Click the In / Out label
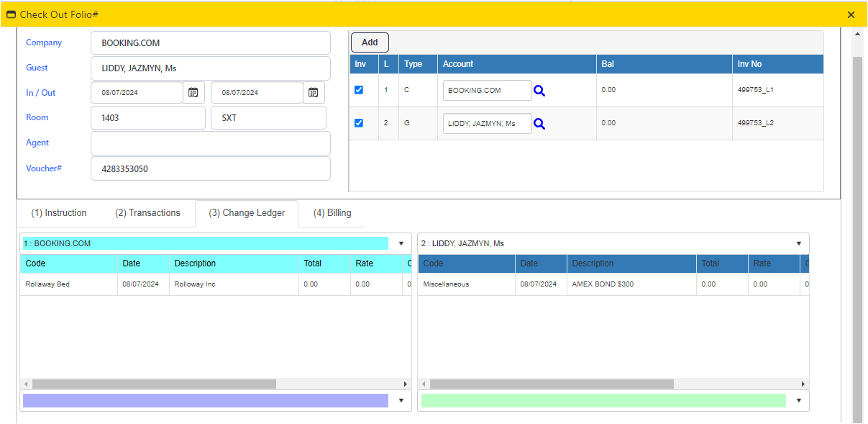The image size is (868, 424). click(x=41, y=93)
